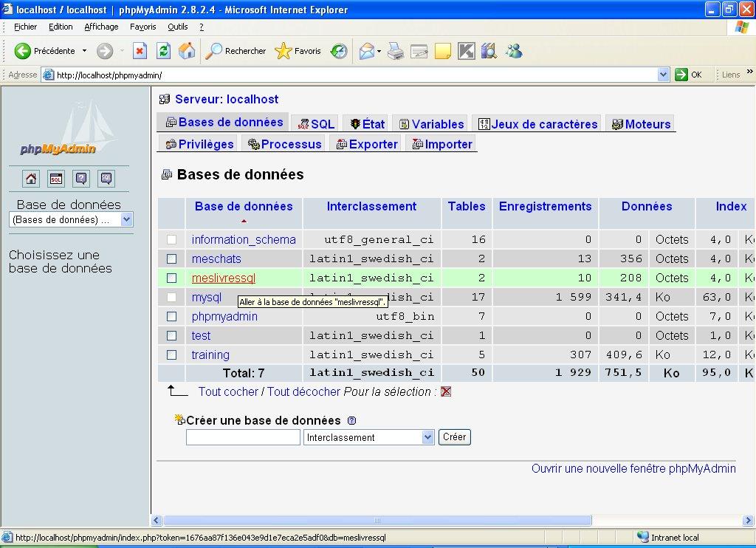The height and width of the screenshot is (548, 756).
Task: Expand the Interclassement collation dropdown
Action: pyautogui.click(x=427, y=437)
